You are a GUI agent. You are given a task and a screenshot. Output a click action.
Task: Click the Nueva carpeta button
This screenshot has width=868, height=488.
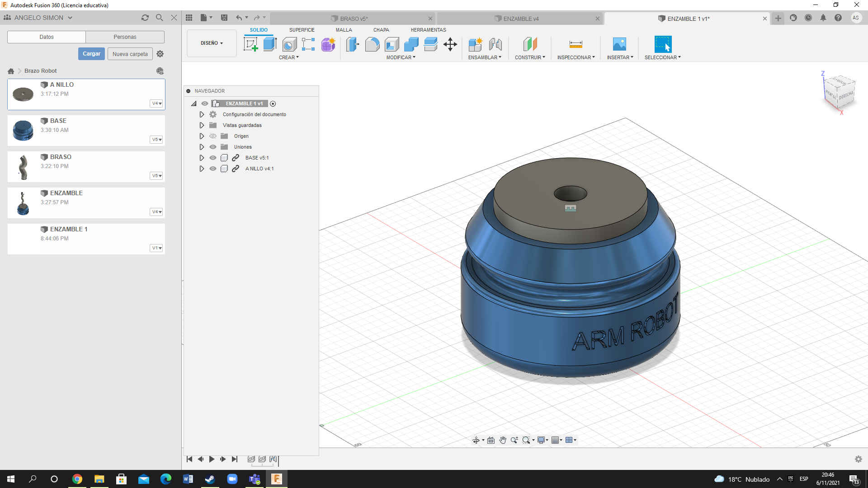point(130,54)
